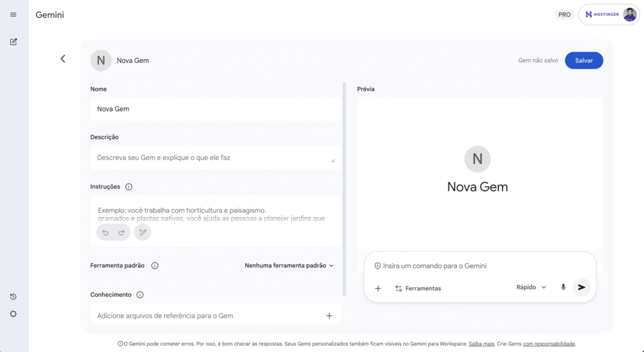Open the Saiba mais link
The height and width of the screenshot is (352, 644).
481,344
